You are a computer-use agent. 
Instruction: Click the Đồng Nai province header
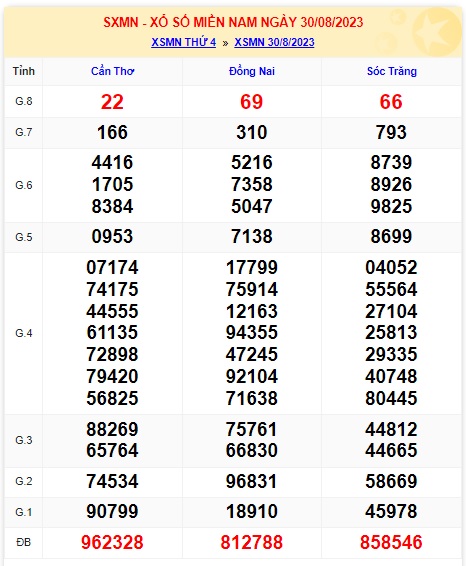(x=252, y=71)
